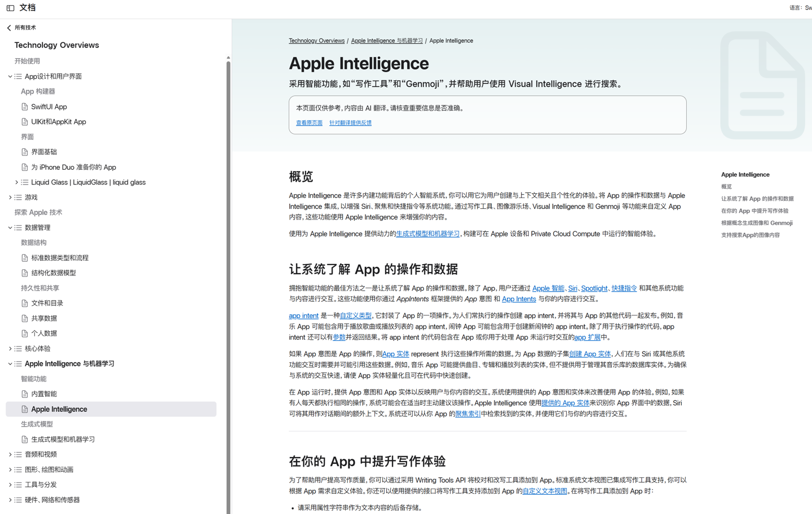
Task: Open the 查看原页面 link
Action: tap(309, 123)
